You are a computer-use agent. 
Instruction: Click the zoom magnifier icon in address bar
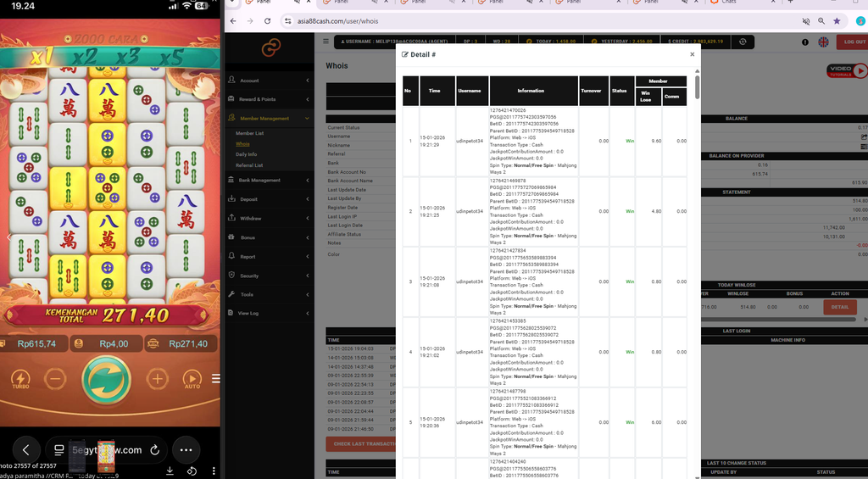pyautogui.click(x=821, y=21)
